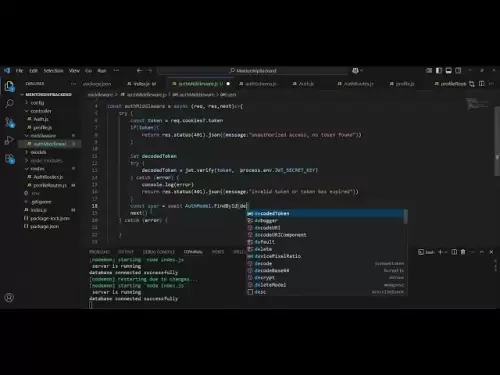Go forward with the right arrow

point(149,71)
